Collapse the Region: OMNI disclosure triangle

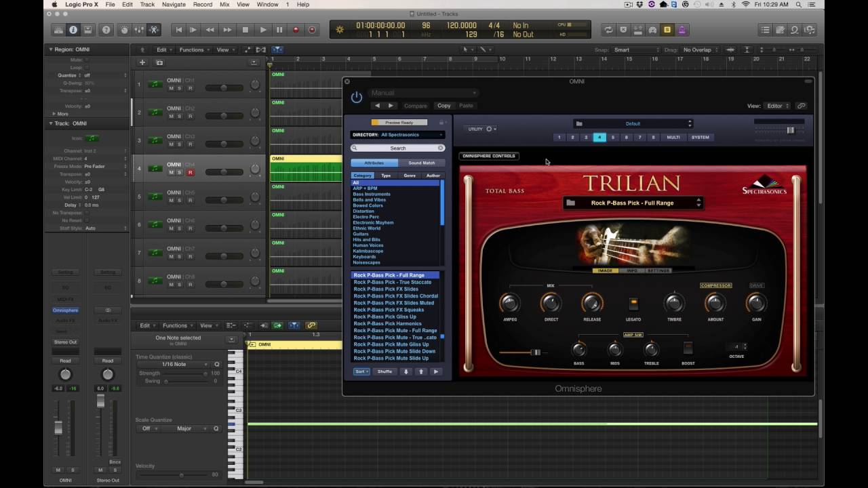pos(50,49)
